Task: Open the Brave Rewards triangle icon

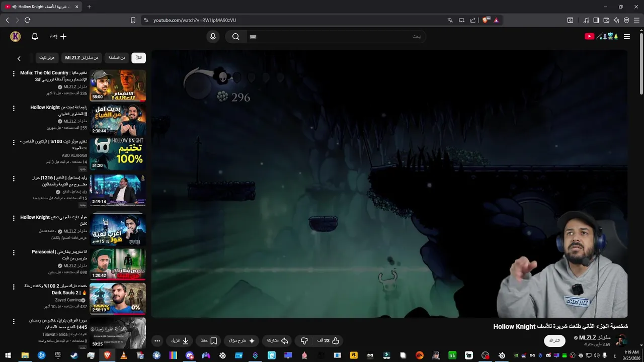Action: pos(496,20)
